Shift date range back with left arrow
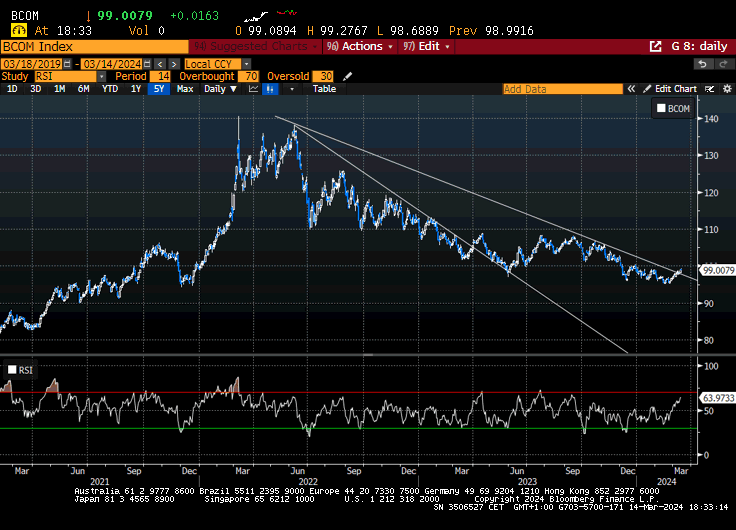Image resolution: width=736 pixels, height=530 pixels. (x=161, y=64)
